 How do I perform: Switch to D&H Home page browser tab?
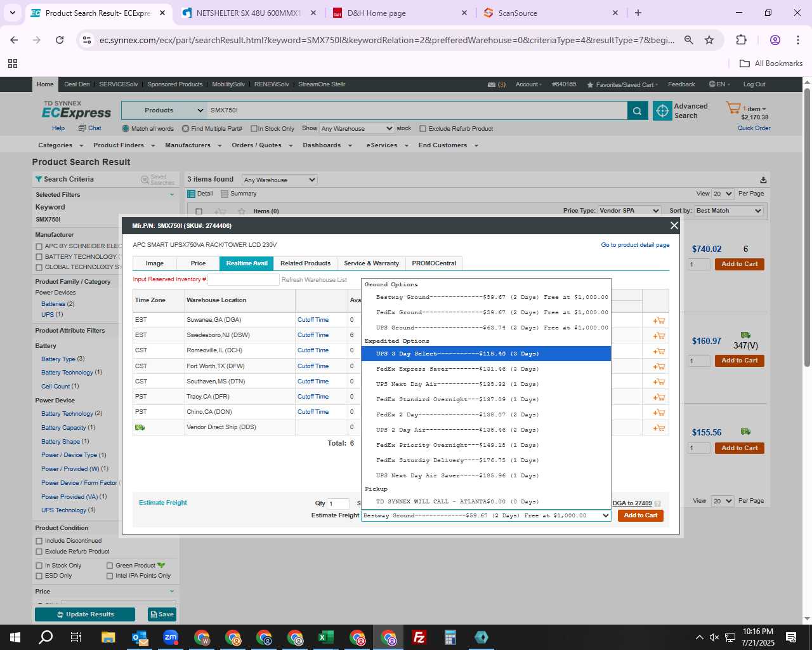(400, 13)
